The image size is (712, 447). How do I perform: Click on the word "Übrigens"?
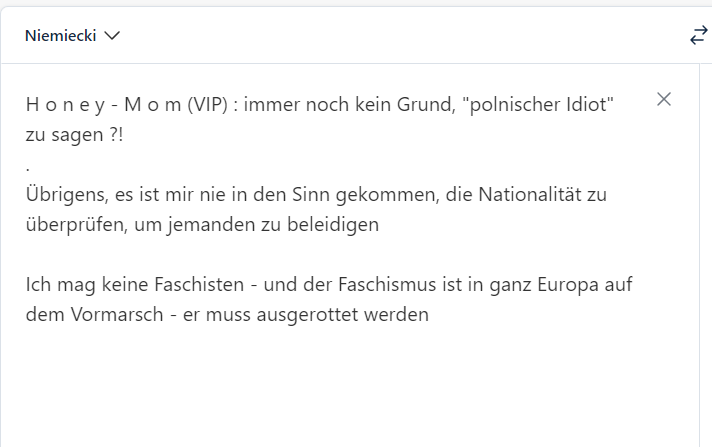click(x=67, y=194)
